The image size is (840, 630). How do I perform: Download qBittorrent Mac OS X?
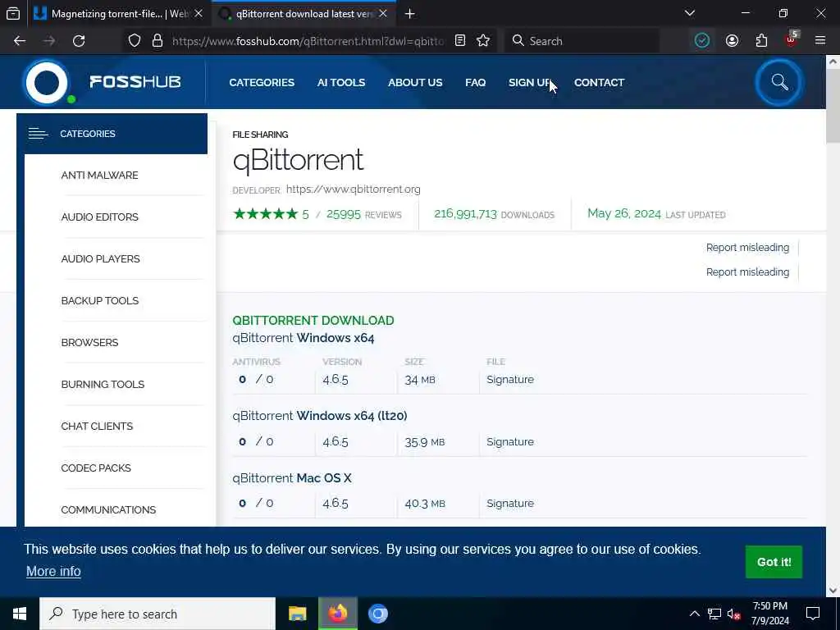[292, 478]
